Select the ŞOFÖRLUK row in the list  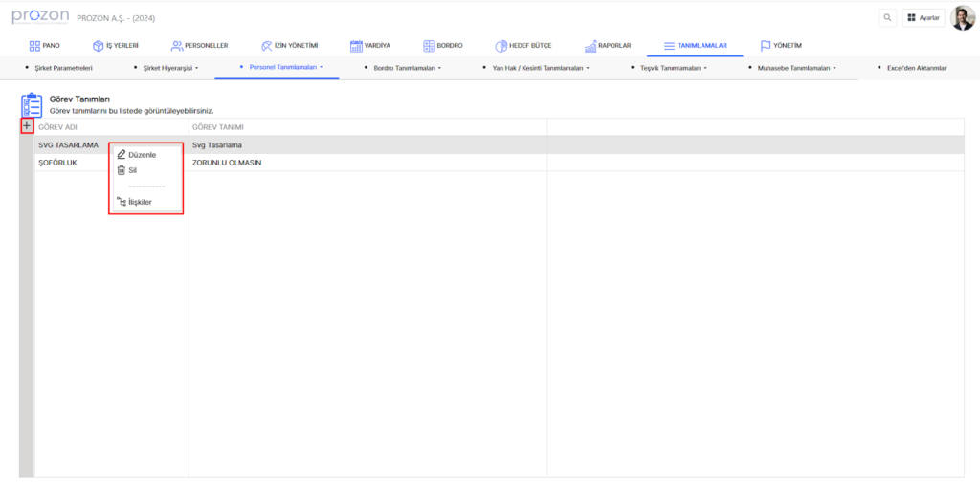(x=57, y=163)
